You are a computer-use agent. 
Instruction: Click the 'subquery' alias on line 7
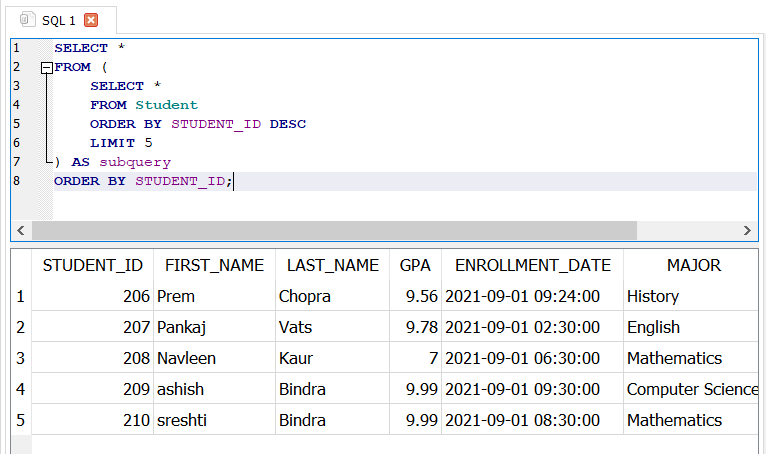pyautogui.click(x=135, y=162)
